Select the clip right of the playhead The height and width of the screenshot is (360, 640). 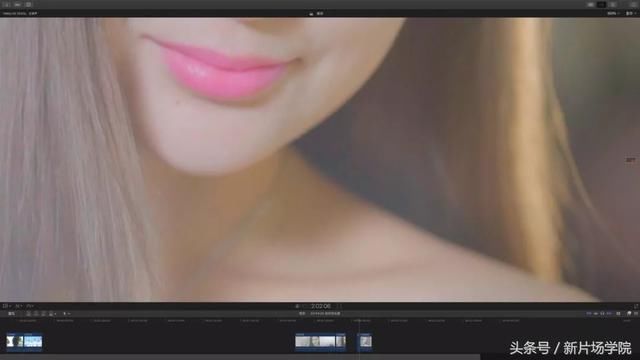tap(365, 341)
